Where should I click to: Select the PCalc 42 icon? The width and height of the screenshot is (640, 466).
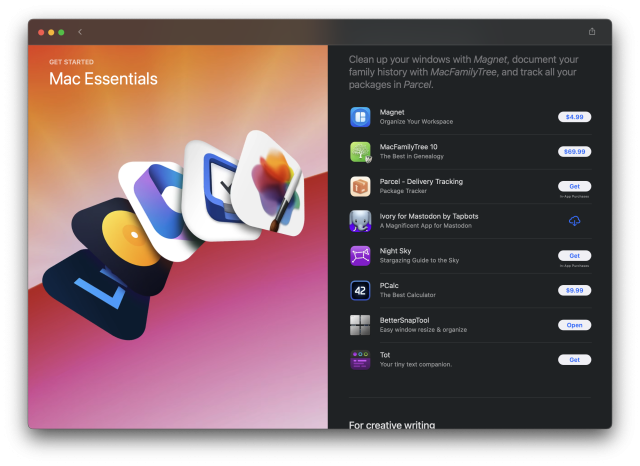click(360, 290)
